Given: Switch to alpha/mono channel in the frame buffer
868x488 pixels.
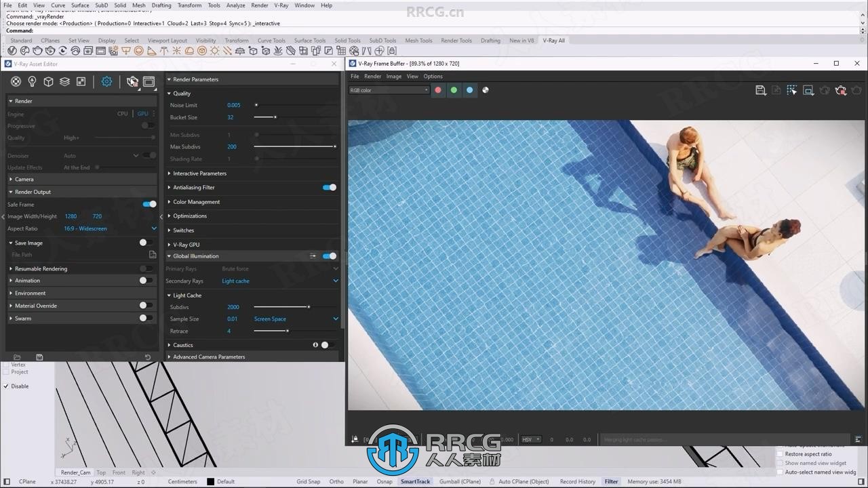Looking at the screenshot, I should click(x=486, y=90).
